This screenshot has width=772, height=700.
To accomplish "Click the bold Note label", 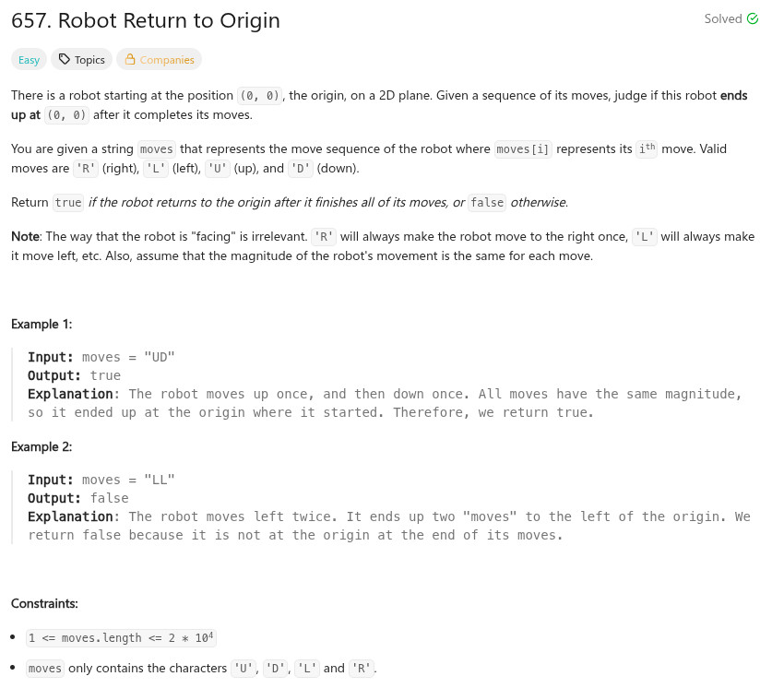I will coord(25,237).
